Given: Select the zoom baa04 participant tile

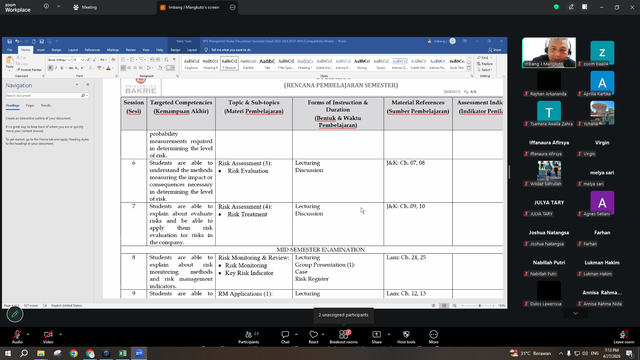Looking at the screenshot, I should pyautogui.click(x=602, y=52).
